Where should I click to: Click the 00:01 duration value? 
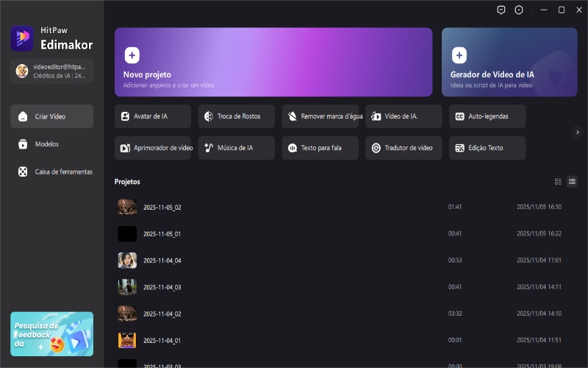(455, 340)
